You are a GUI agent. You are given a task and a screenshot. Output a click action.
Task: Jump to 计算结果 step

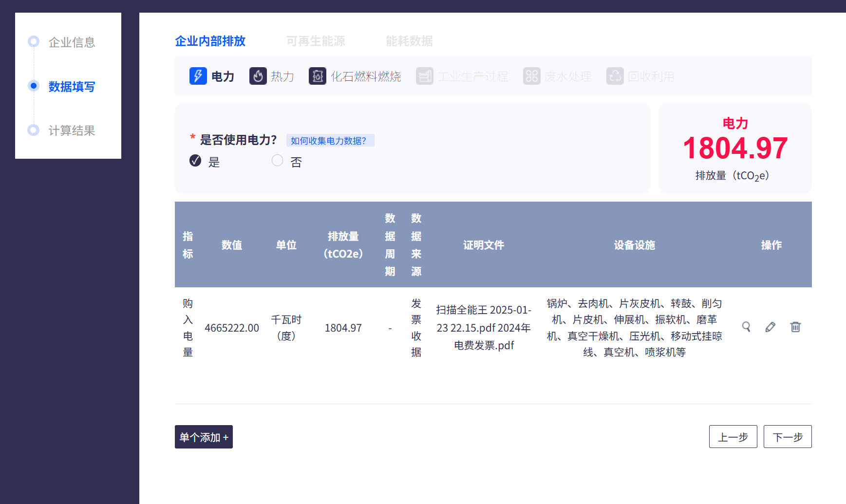[x=72, y=131]
